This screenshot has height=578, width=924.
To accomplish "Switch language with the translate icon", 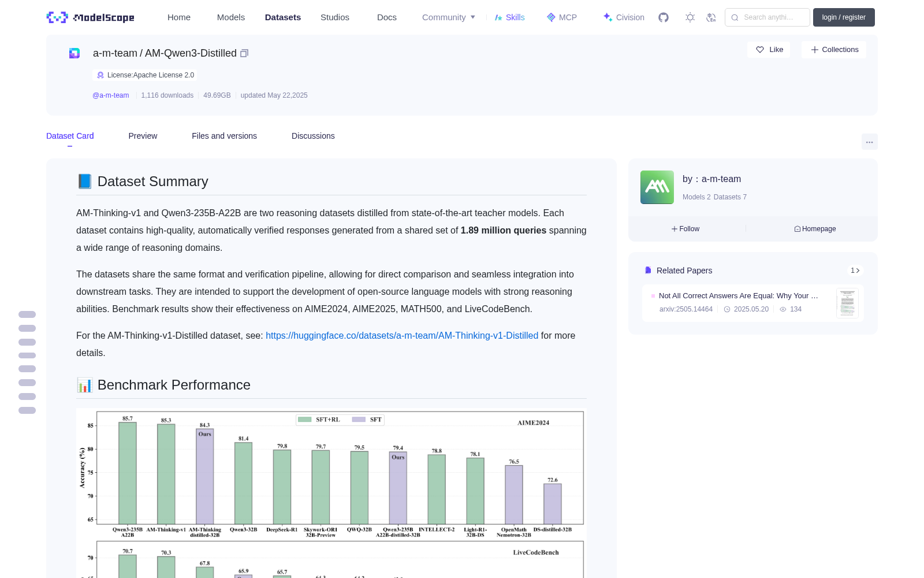I will coord(711,17).
